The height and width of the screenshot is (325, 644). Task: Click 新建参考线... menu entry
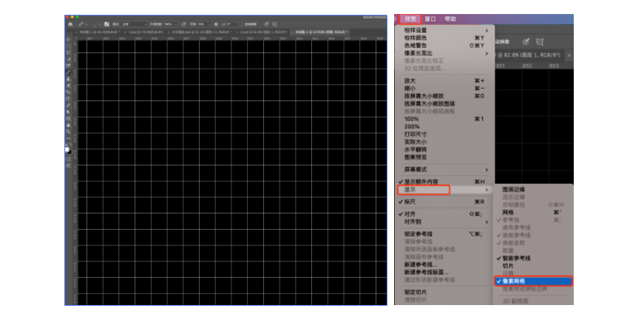420,264
